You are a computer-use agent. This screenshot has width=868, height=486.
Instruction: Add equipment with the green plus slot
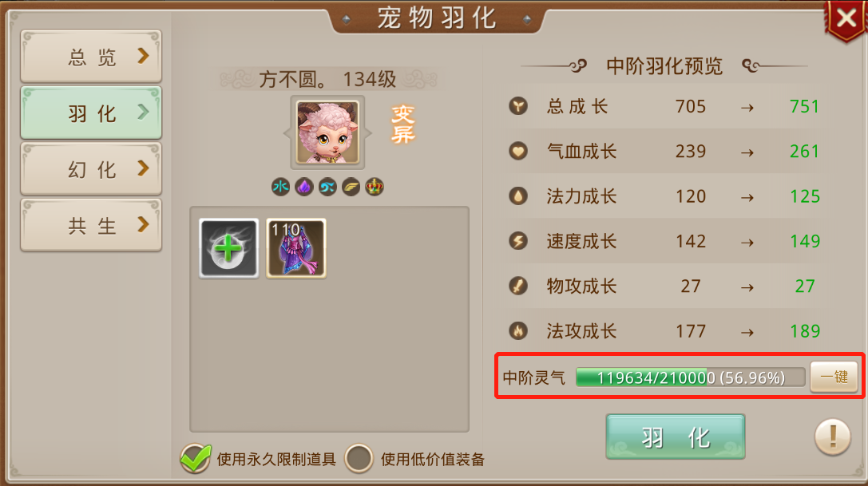click(x=228, y=248)
